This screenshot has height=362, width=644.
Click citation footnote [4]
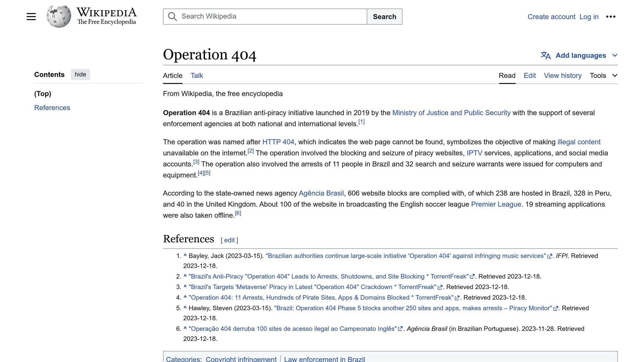pos(201,173)
